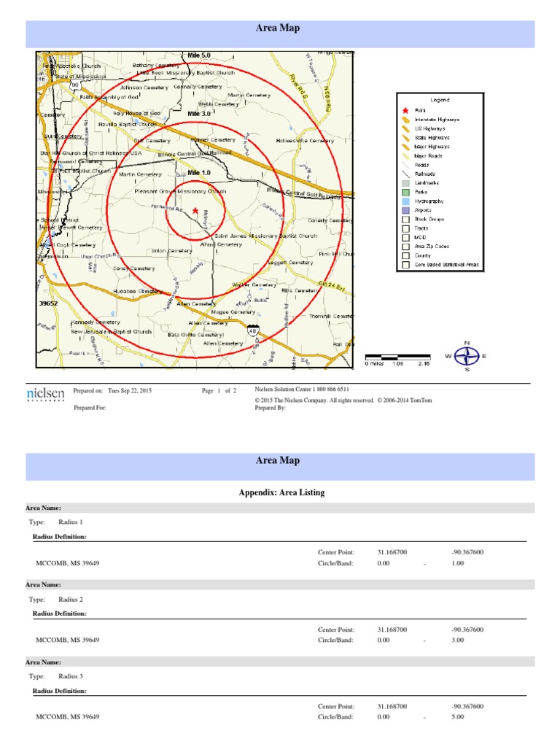Viewport: 560px width, 747px height.
Task: Click the Interstate Highways symbol in the legend
Action: click(405, 120)
